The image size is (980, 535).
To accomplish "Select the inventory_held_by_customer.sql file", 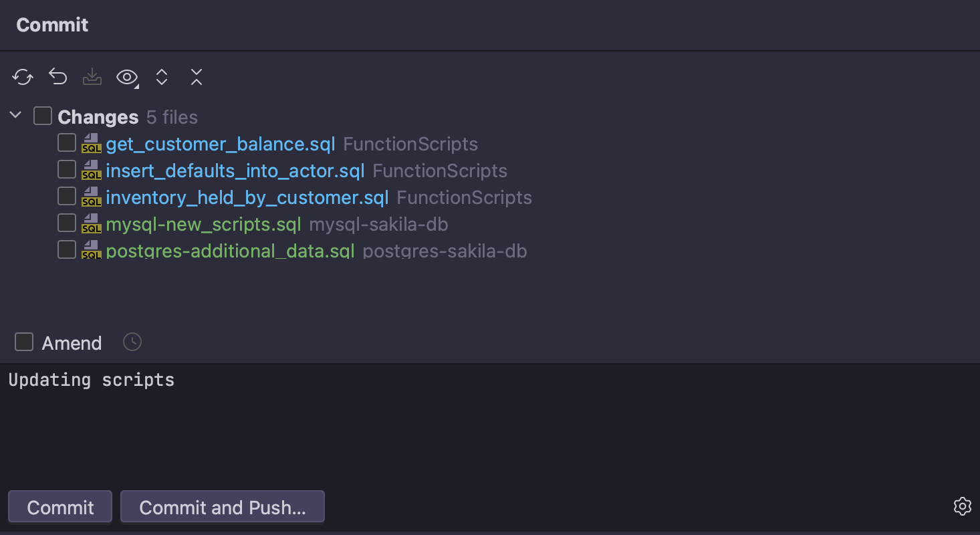I will (247, 197).
